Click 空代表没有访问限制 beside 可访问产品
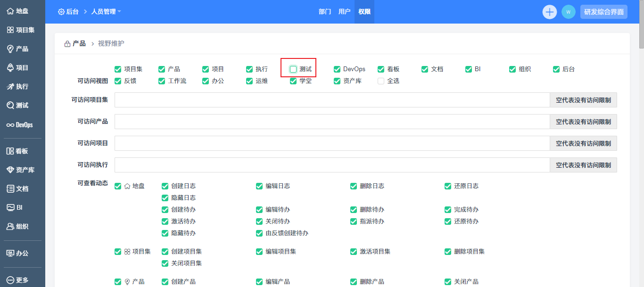This screenshot has width=644, height=287. click(x=583, y=122)
